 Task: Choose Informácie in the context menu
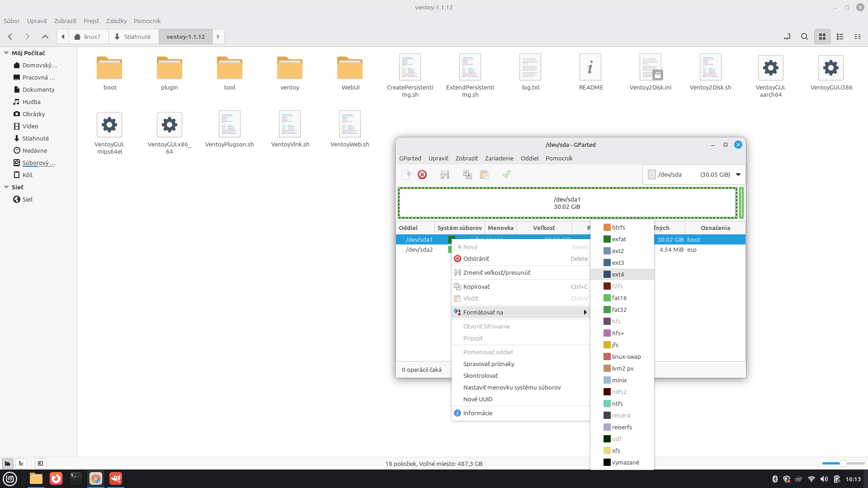click(521, 413)
